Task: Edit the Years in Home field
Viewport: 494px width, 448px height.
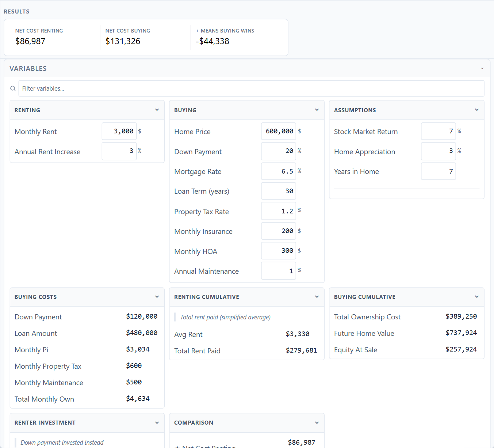Action: (x=439, y=171)
